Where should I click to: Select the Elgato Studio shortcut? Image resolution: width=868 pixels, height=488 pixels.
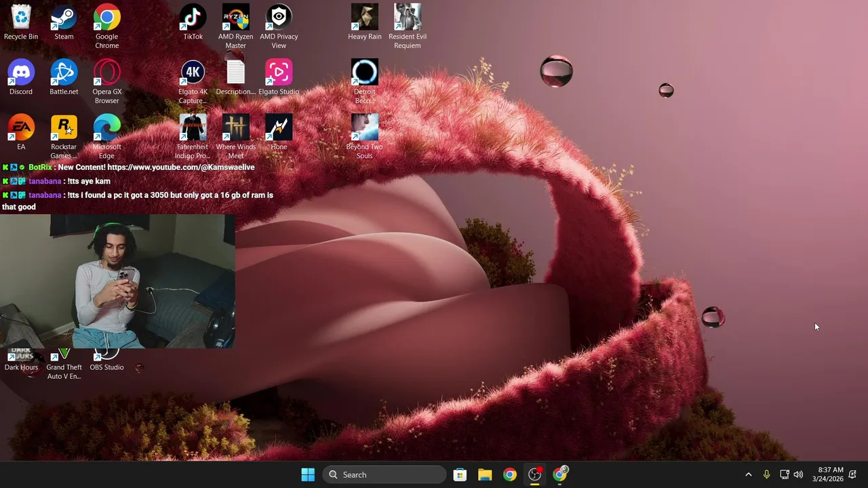pos(279,77)
